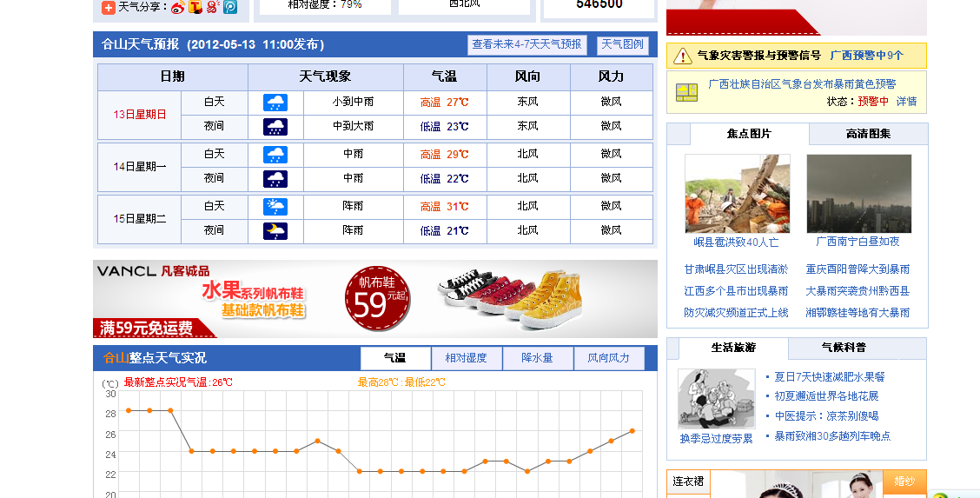Click the 广西南宁白昼如夜 caption link
980x498 pixels.
tap(857, 242)
